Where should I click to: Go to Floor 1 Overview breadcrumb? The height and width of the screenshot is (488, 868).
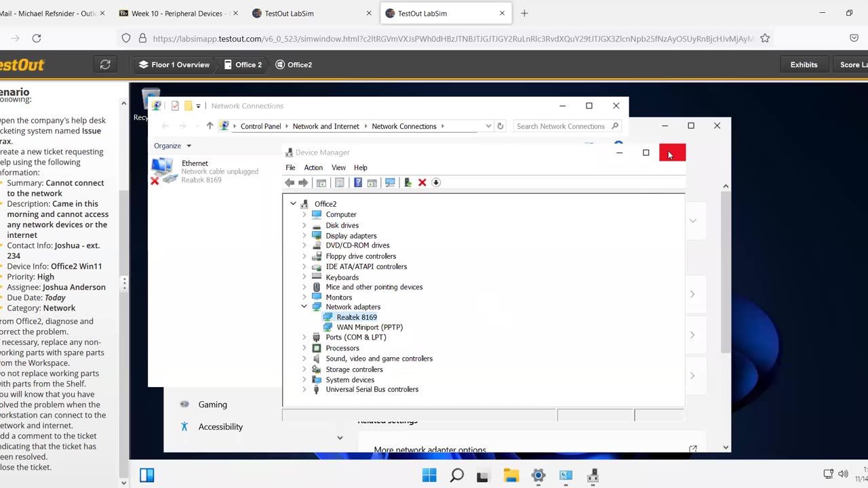(x=174, y=64)
